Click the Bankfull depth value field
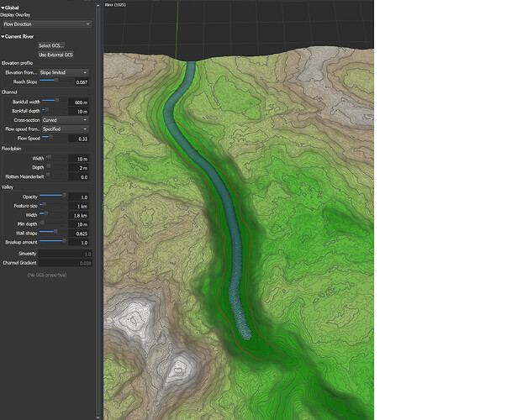Screen dimensions: 517x420 coord(78,111)
